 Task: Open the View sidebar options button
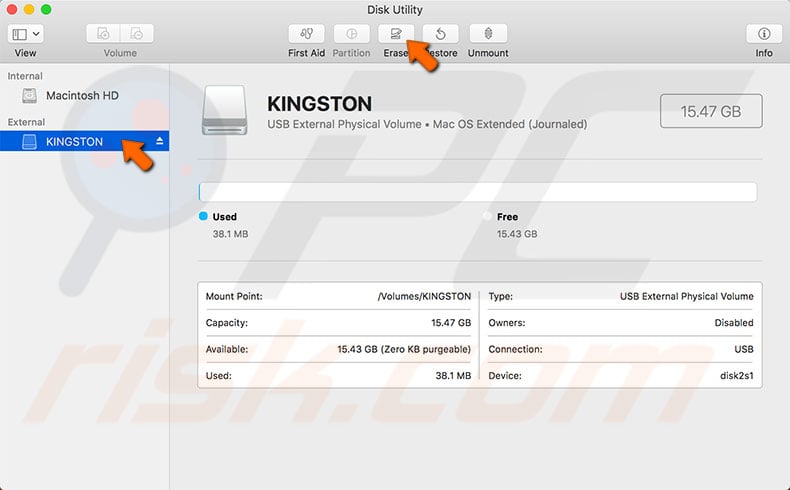[25, 34]
